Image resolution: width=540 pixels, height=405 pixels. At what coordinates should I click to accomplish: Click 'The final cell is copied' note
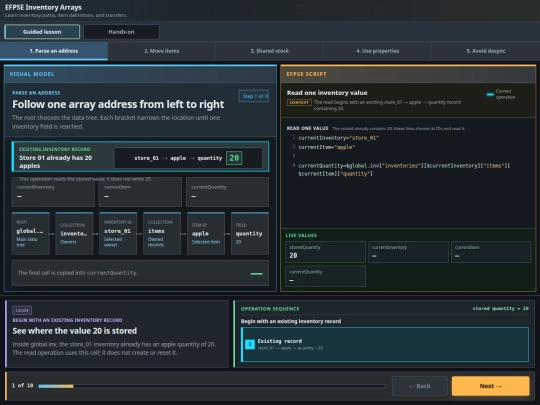[78, 273]
